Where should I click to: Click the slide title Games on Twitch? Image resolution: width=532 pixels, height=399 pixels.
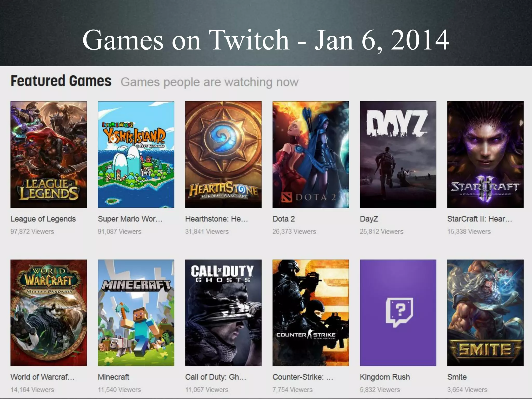pos(265,40)
